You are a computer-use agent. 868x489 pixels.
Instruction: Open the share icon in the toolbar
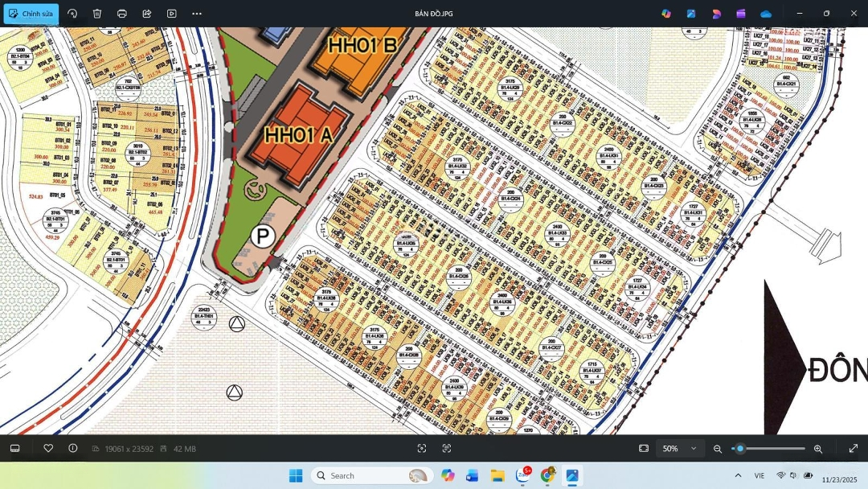tap(147, 14)
